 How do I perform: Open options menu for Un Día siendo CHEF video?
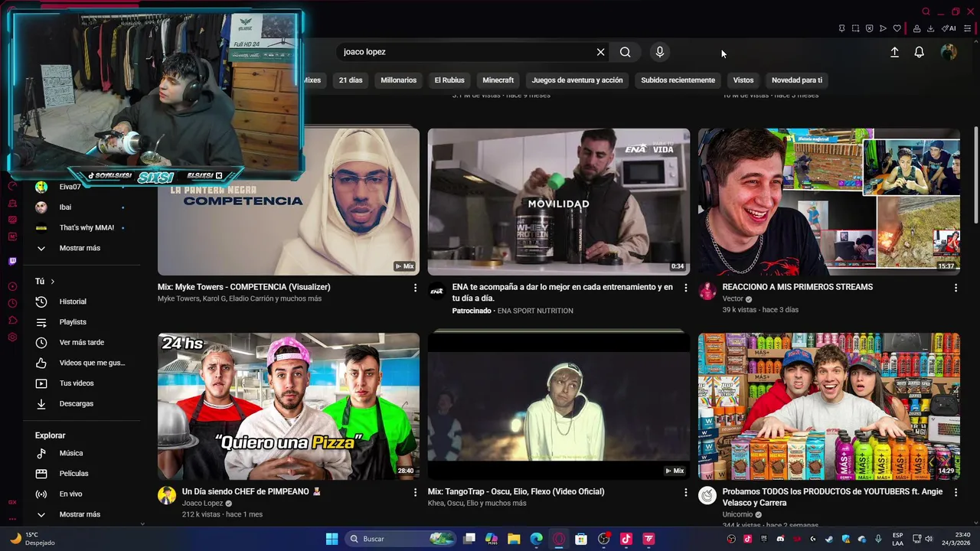click(x=415, y=492)
